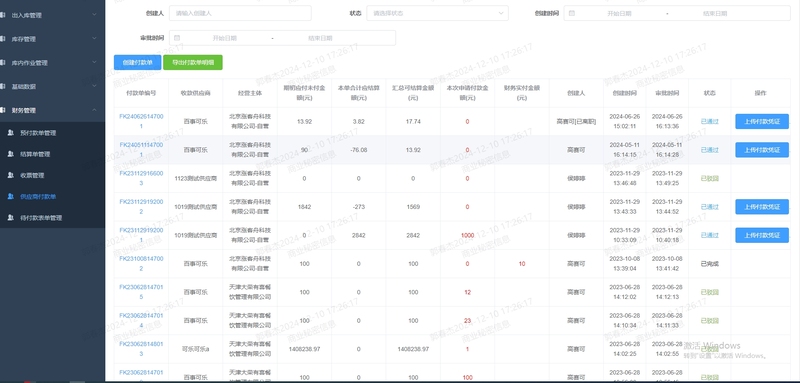Click the 已通过 status in FK240626147001 row
The height and width of the screenshot is (383, 800).
[x=709, y=121]
